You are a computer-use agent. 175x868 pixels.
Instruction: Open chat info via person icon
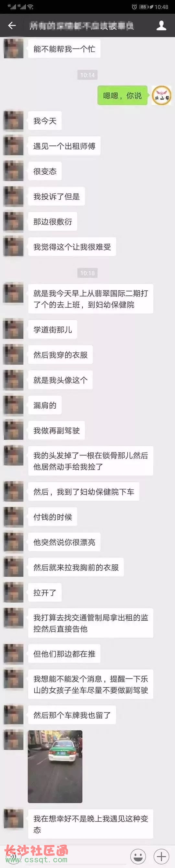click(x=161, y=25)
